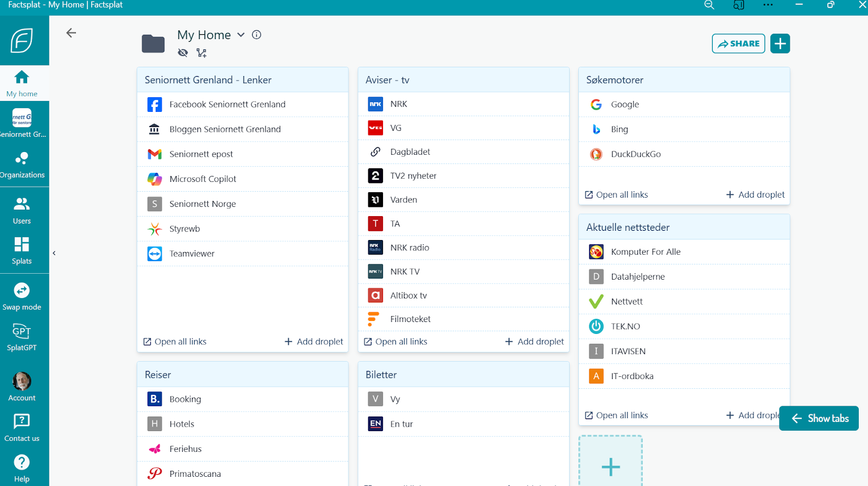Click the Teamviewer icon
The width and height of the screenshot is (868, 486).
point(155,254)
